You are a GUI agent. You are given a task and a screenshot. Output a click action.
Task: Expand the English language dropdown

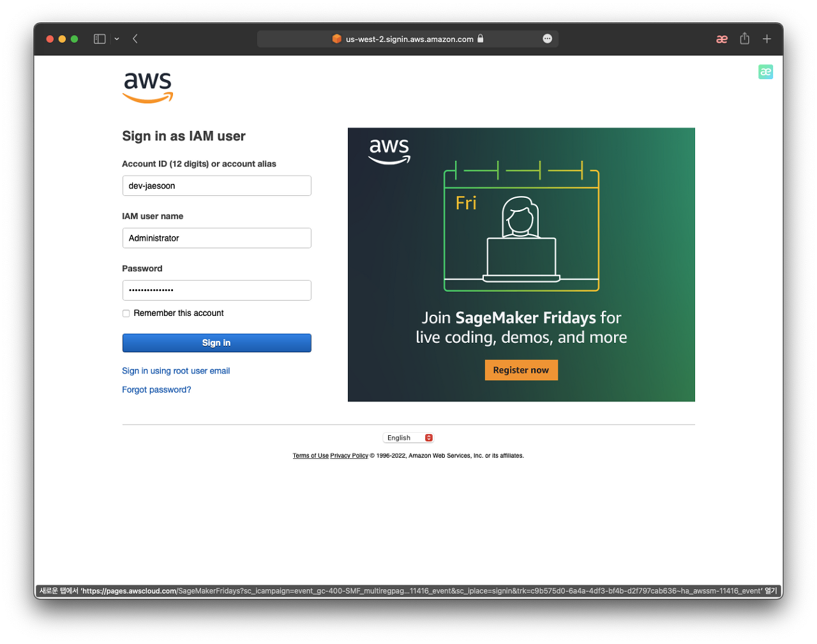coord(408,438)
